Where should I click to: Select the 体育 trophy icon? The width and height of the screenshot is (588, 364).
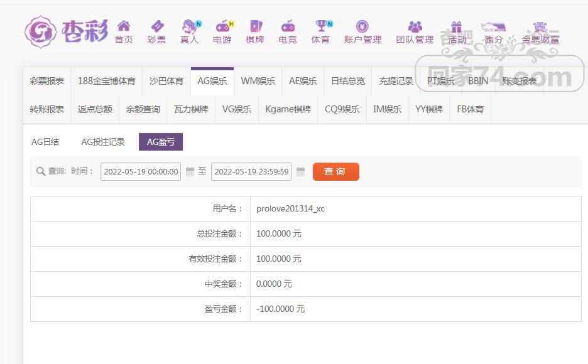(321, 26)
